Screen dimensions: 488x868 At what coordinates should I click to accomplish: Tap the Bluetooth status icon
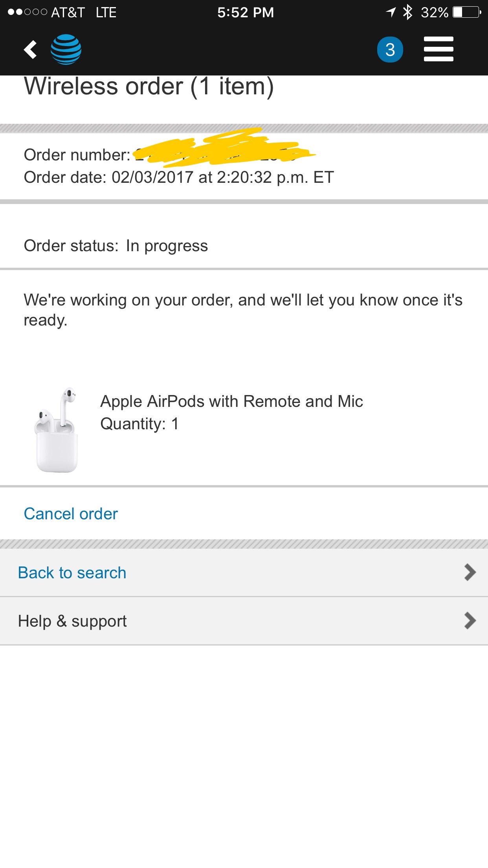408,12
